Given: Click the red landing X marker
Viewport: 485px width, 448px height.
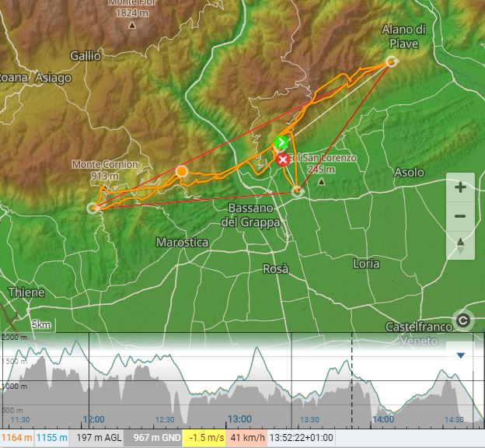Looking at the screenshot, I should point(282,160).
